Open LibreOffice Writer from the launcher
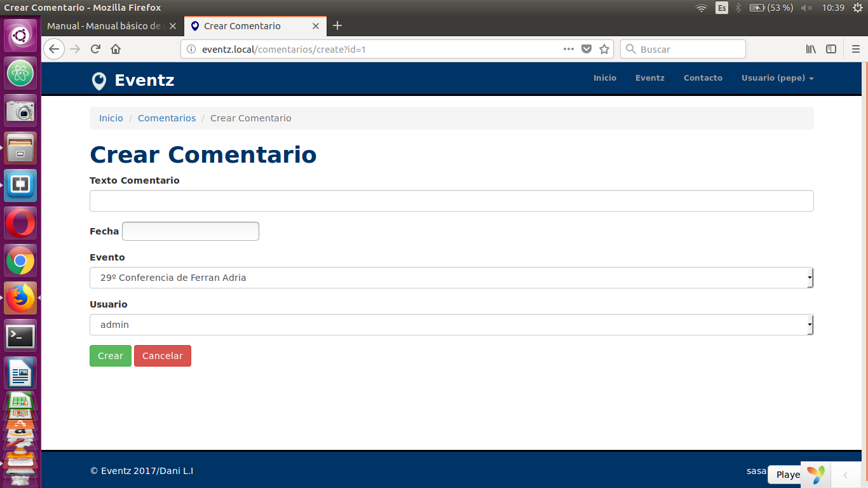Viewport: 868px width, 488px height. pyautogui.click(x=21, y=373)
